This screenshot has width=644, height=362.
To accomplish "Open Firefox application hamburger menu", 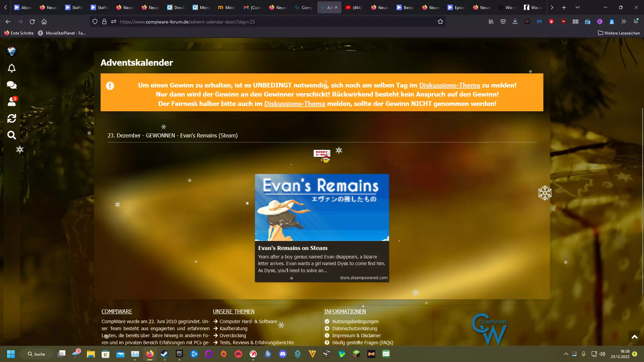I will [x=636, y=22].
